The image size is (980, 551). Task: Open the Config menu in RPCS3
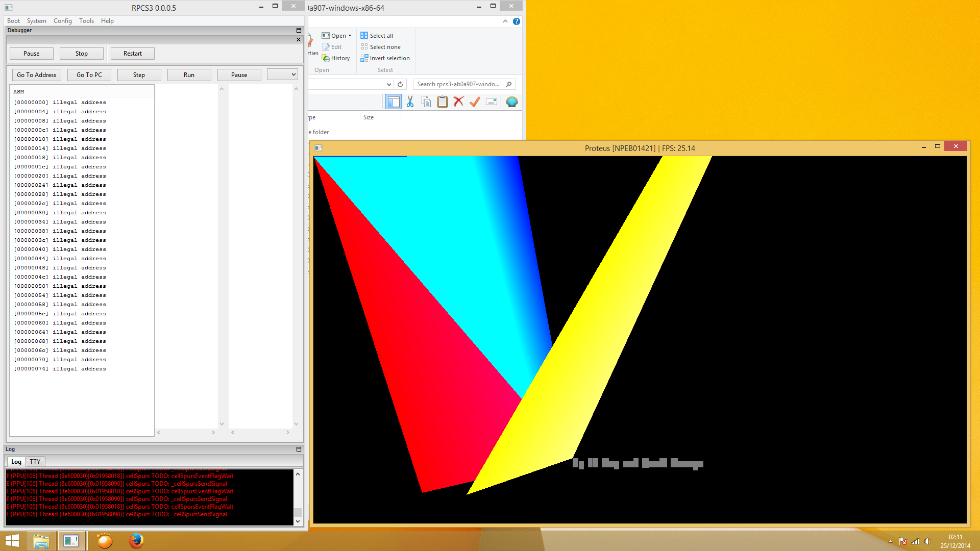pos(63,21)
